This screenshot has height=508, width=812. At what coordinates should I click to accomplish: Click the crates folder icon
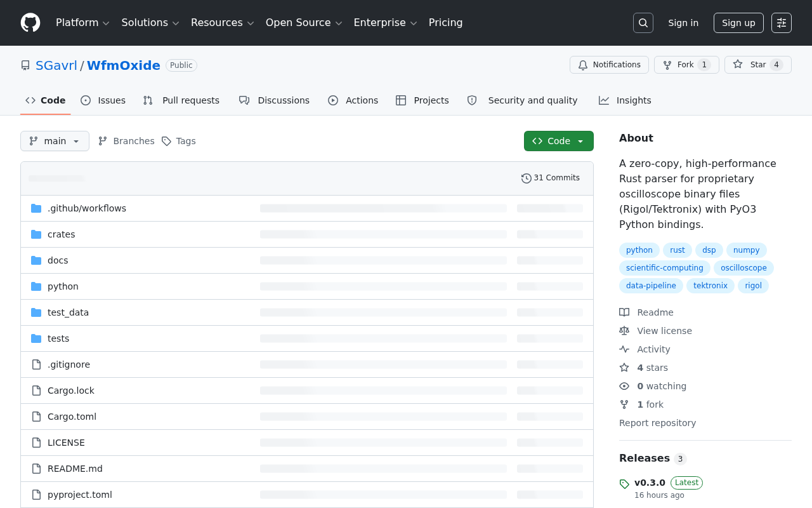click(x=36, y=234)
